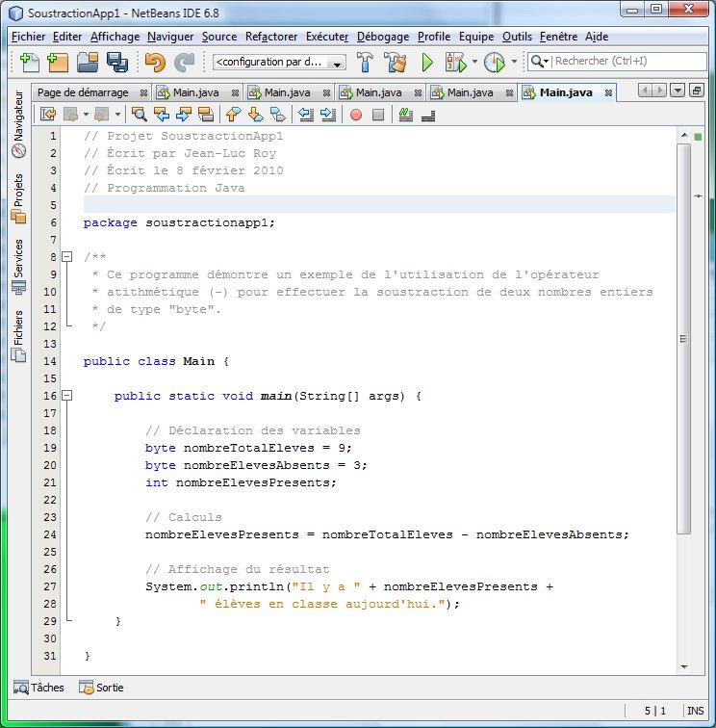
Task: Open the Projets side panel
Action: tap(18, 197)
